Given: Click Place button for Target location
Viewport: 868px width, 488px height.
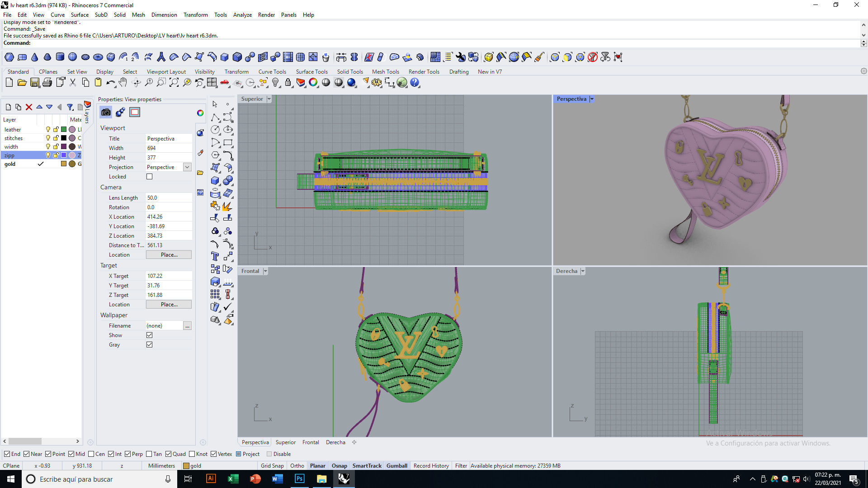Looking at the screenshot, I should (x=169, y=305).
